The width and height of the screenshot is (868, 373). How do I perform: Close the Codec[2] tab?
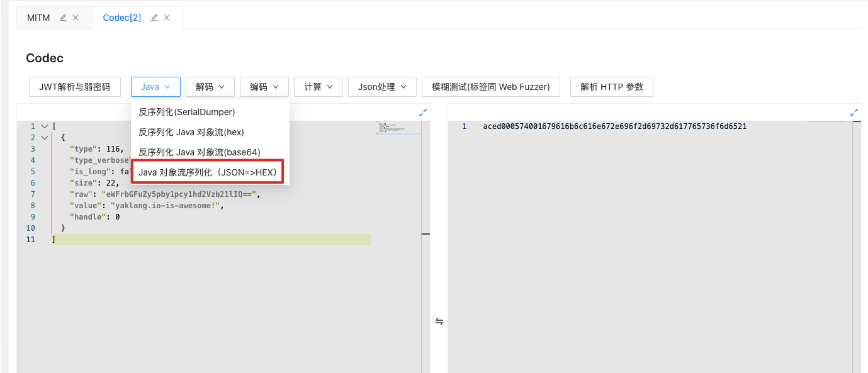167,18
